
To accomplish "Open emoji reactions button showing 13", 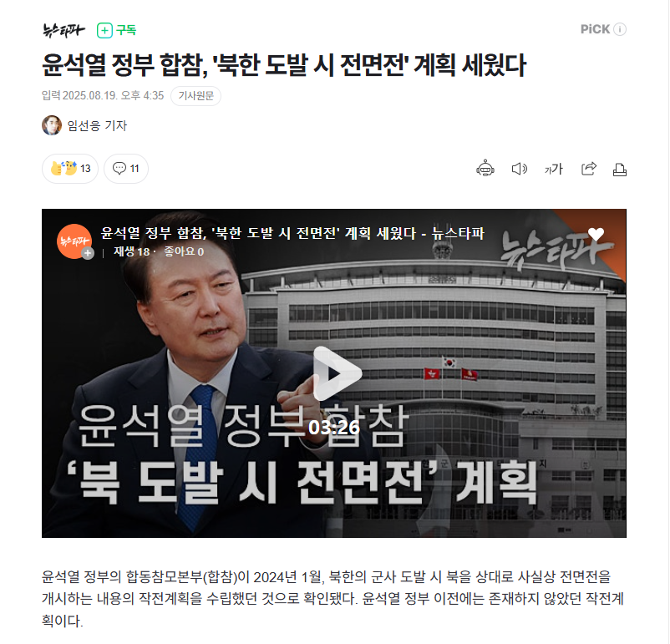I will click(x=70, y=169).
